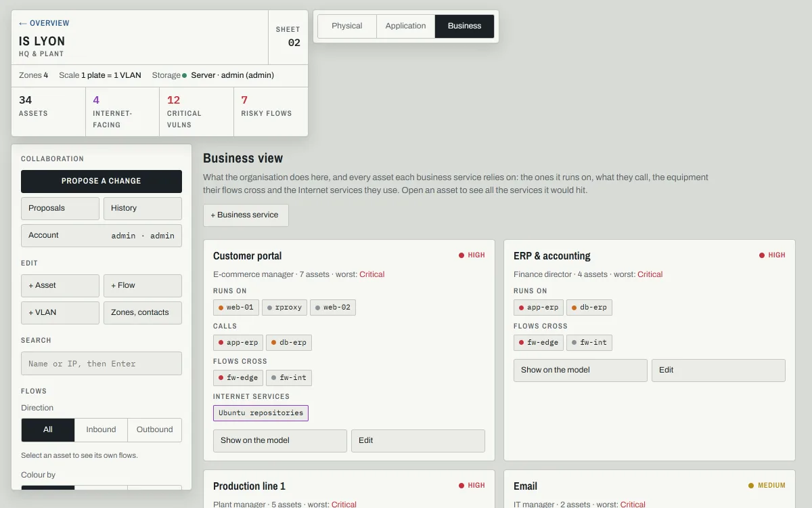
Task: Focus the Name or IP search field
Action: (101, 363)
